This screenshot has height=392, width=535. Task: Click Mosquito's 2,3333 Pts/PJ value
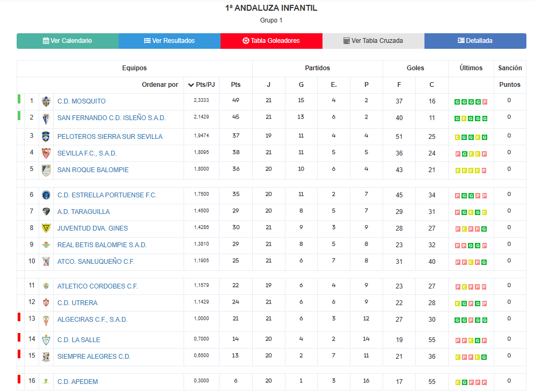click(x=201, y=100)
